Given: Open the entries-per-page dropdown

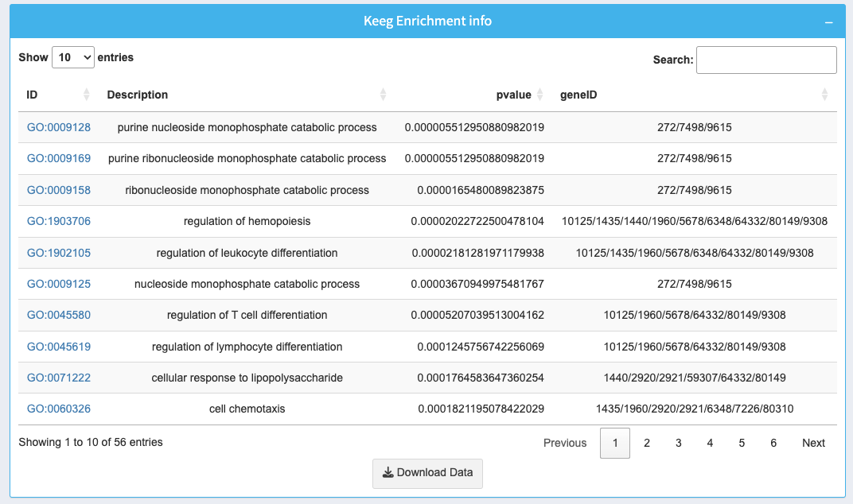Looking at the screenshot, I should pyautogui.click(x=73, y=57).
